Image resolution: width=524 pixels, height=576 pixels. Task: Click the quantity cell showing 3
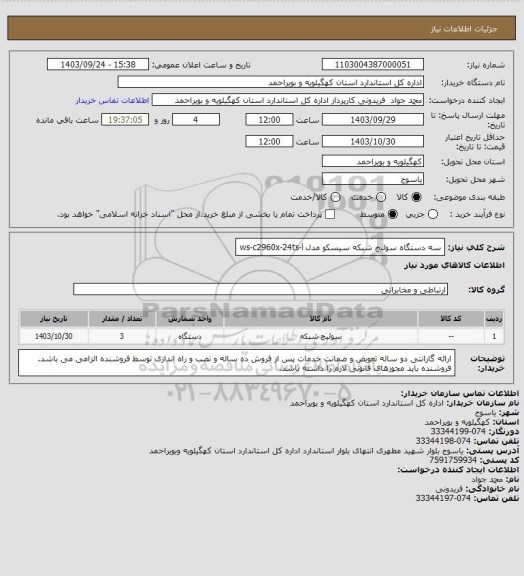[x=122, y=336]
